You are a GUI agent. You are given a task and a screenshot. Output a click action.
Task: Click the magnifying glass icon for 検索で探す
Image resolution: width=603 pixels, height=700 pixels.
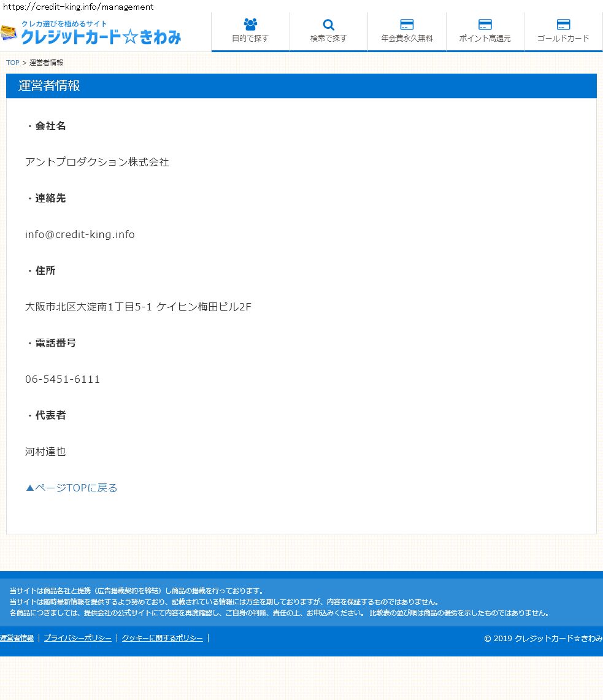pyautogui.click(x=329, y=25)
